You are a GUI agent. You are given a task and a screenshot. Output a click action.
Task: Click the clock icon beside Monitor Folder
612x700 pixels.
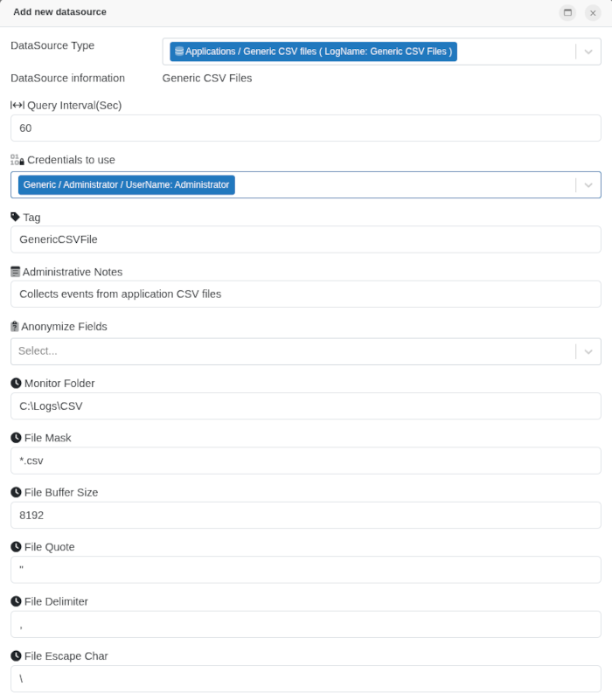15,383
